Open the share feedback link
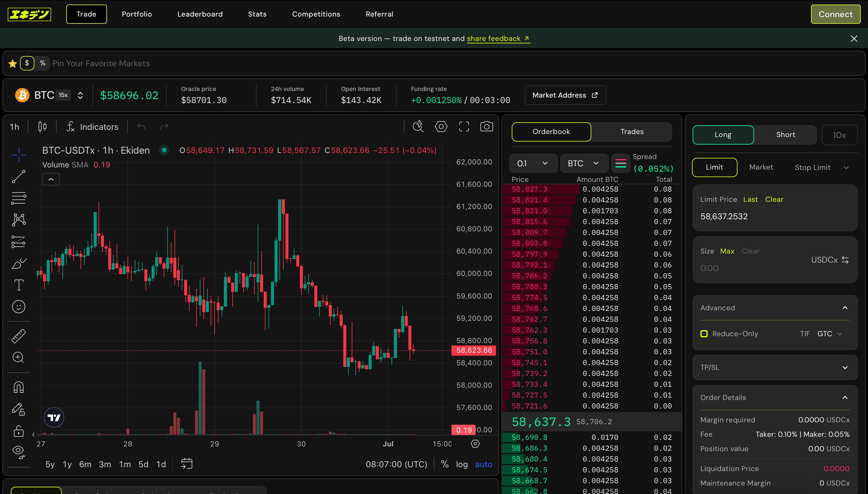 click(x=498, y=39)
